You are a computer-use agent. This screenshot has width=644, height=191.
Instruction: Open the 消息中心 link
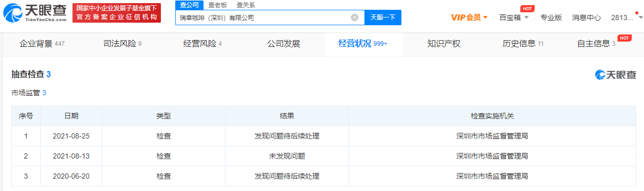coord(586,17)
